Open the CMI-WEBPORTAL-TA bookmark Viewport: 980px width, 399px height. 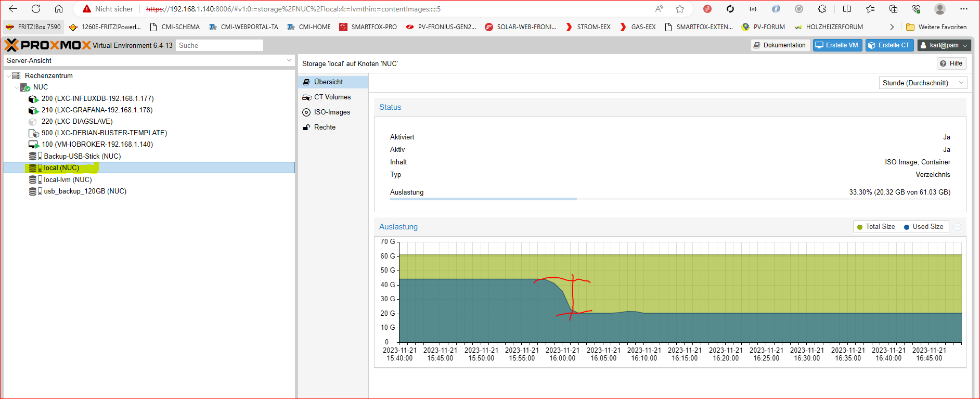(x=243, y=27)
